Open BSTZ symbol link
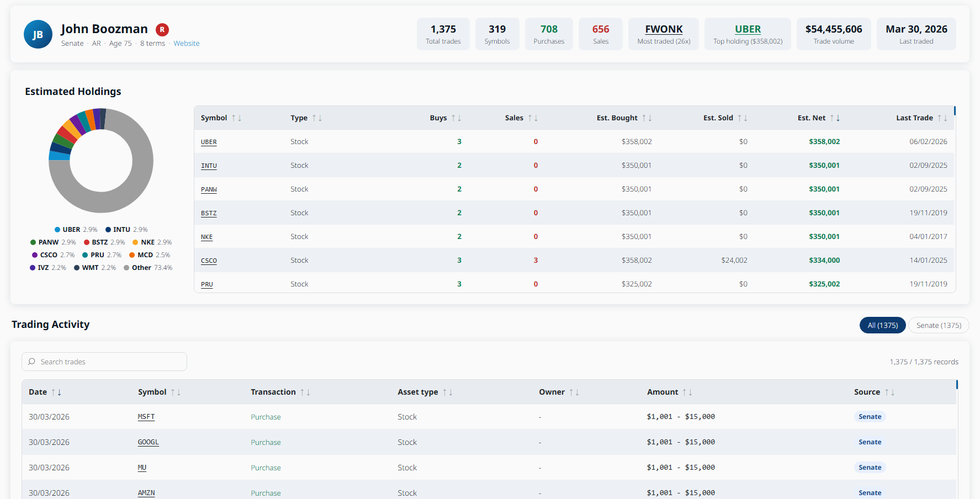This screenshot has height=499, width=980. click(209, 213)
